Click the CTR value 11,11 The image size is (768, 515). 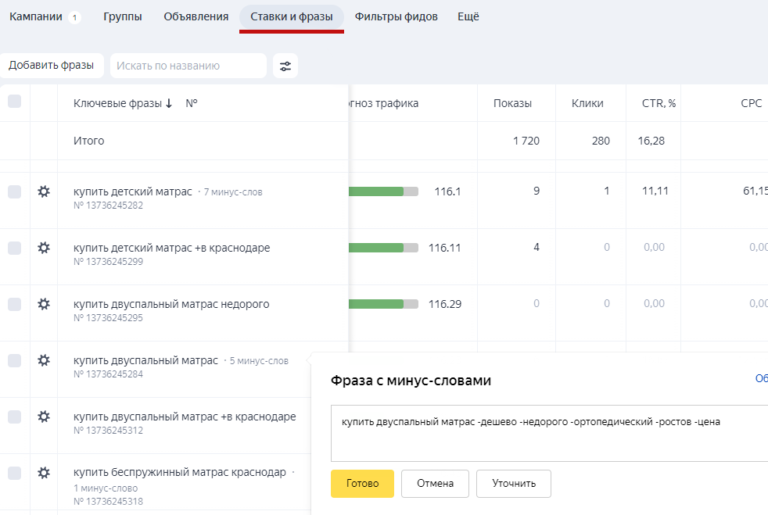pyautogui.click(x=655, y=191)
